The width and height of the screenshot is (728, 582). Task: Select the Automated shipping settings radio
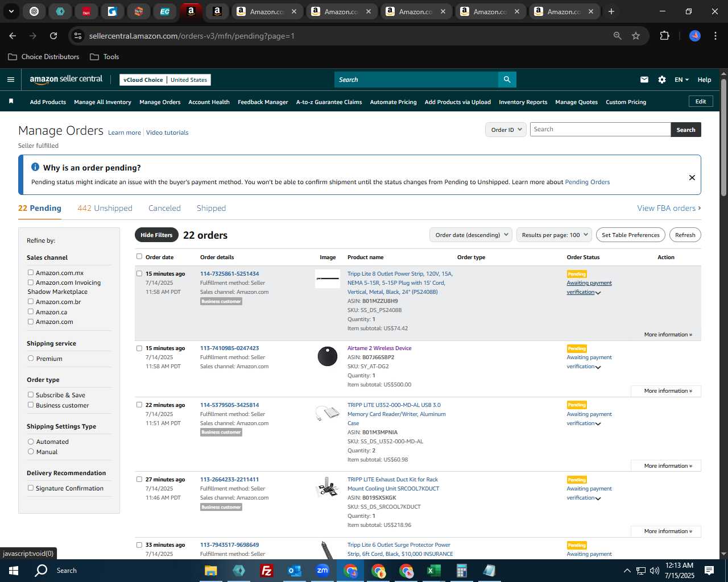31,442
